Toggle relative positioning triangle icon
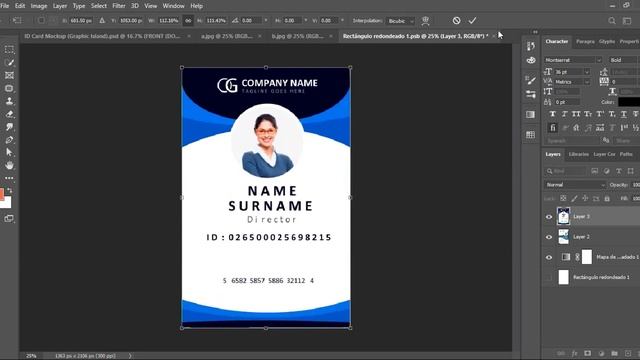This screenshot has width=640, height=360. coord(102,20)
